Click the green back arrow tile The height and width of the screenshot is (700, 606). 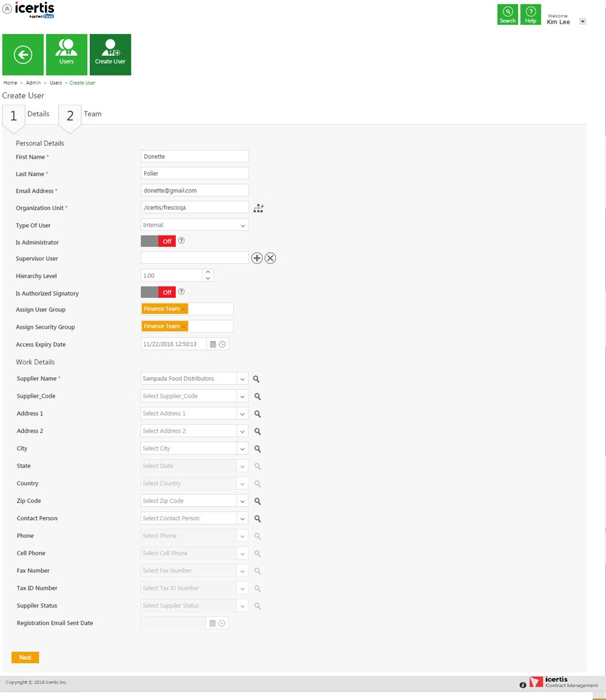23,55
